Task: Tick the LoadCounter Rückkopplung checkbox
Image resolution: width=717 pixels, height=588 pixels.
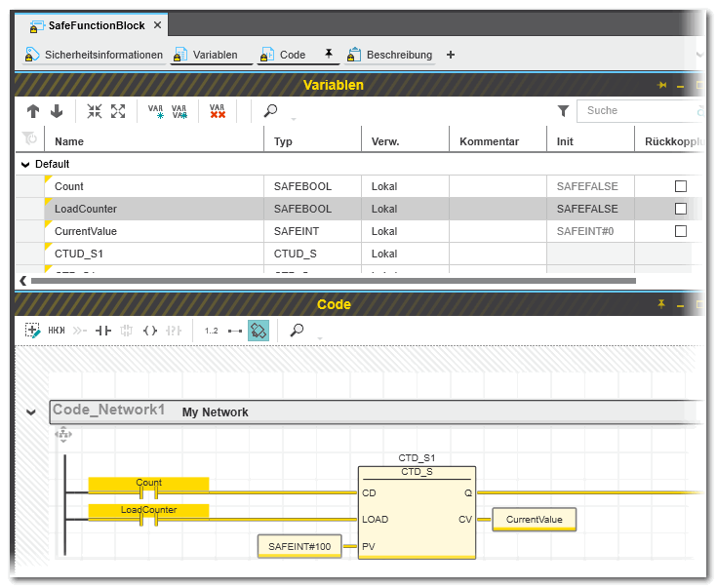Action: click(681, 209)
